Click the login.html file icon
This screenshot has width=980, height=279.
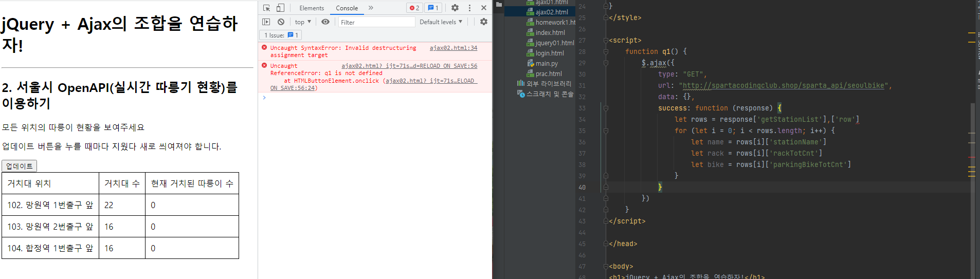[530, 53]
